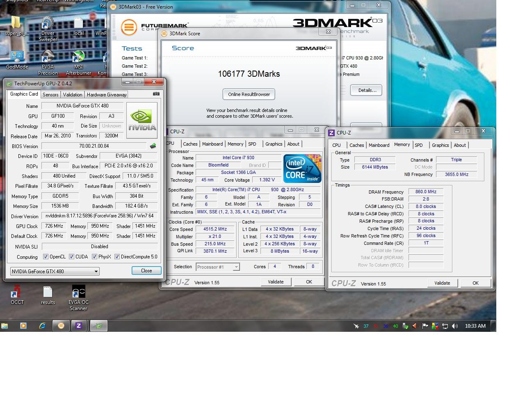
Task: Open Internet Explorer from the taskbar
Action: point(42,326)
